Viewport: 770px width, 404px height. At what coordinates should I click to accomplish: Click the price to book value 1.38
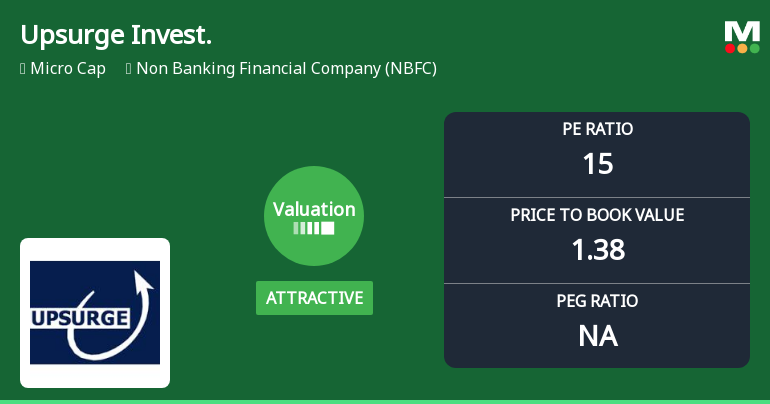pyautogui.click(x=597, y=249)
